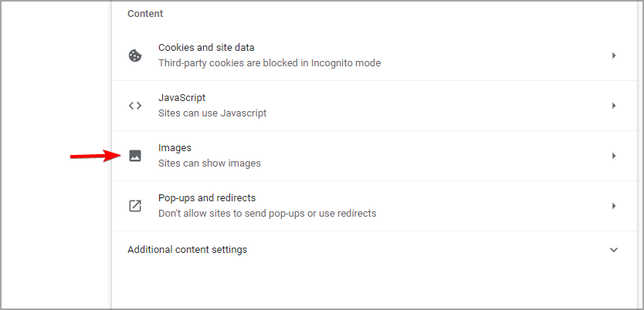
Task: Click the cookie icon beside Cookies and site data
Action: (135, 56)
